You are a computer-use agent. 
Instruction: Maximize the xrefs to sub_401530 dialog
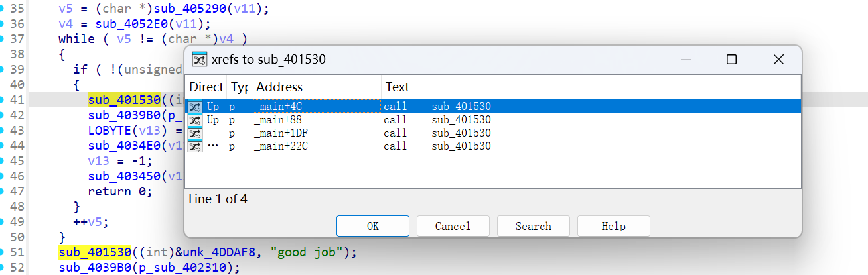731,60
